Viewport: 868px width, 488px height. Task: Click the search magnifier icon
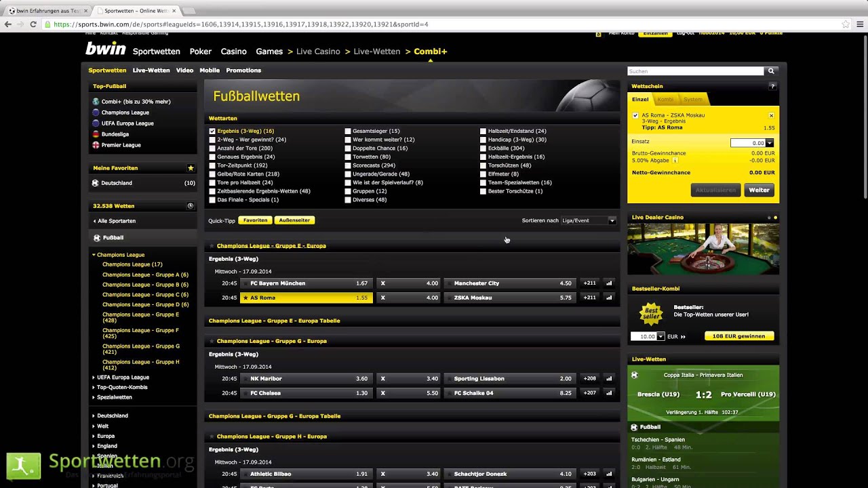(771, 70)
